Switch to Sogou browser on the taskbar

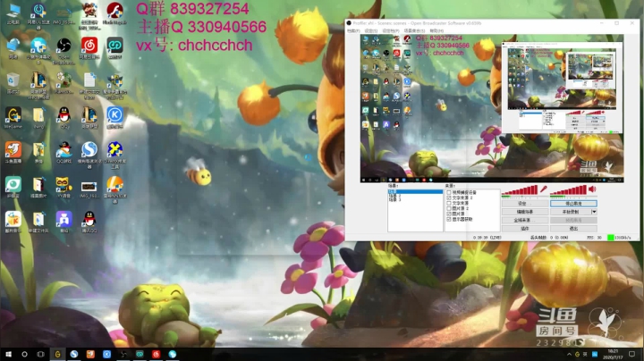tap(74, 354)
